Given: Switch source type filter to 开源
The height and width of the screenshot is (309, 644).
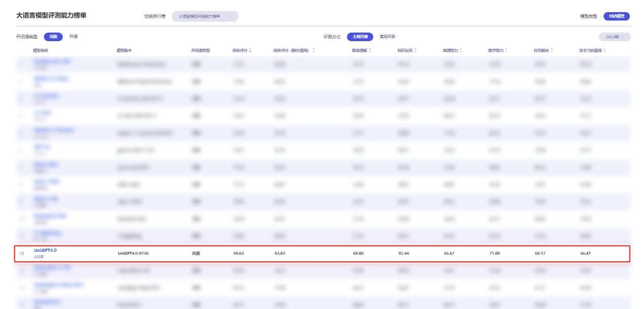Looking at the screenshot, I should click(74, 37).
